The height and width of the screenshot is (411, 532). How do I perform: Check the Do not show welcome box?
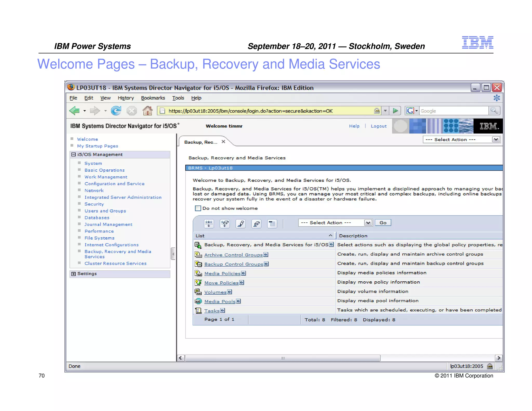pyautogui.click(x=198, y=208)
